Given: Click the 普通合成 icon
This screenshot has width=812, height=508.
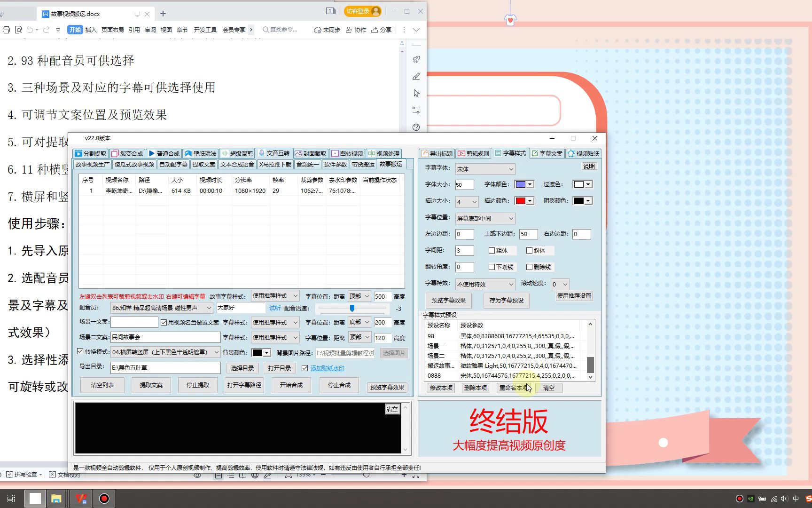Looking at the screenshot, I should tap(164, 153).
